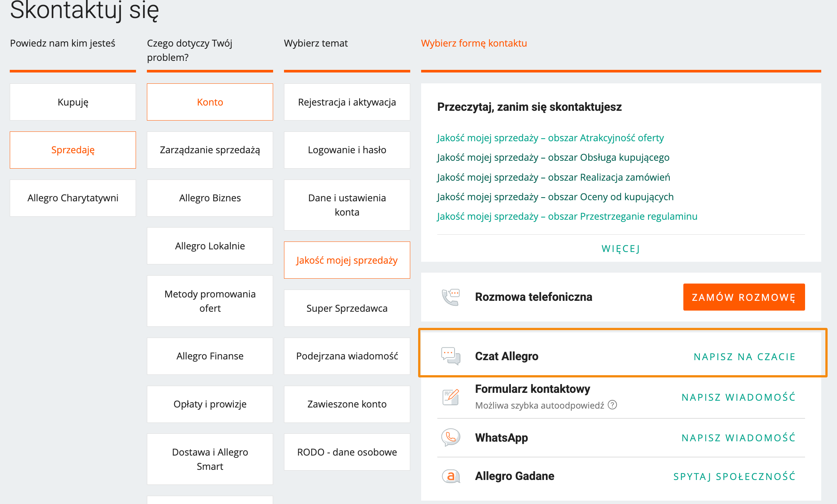Click NAPISZ WIADOMOŚĆ next to WhatsApp
This screenshot has width=837, height=504.
[x=739, y=438]
